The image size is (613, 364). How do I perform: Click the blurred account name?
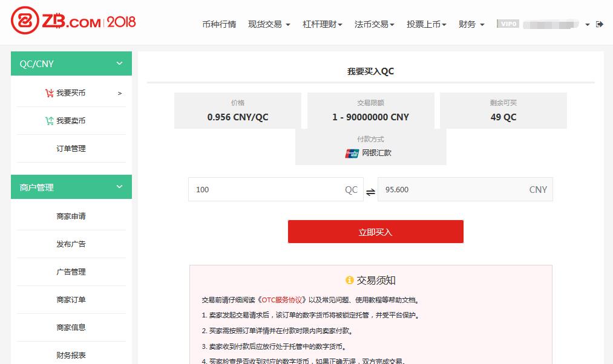[x=551, y=24]
